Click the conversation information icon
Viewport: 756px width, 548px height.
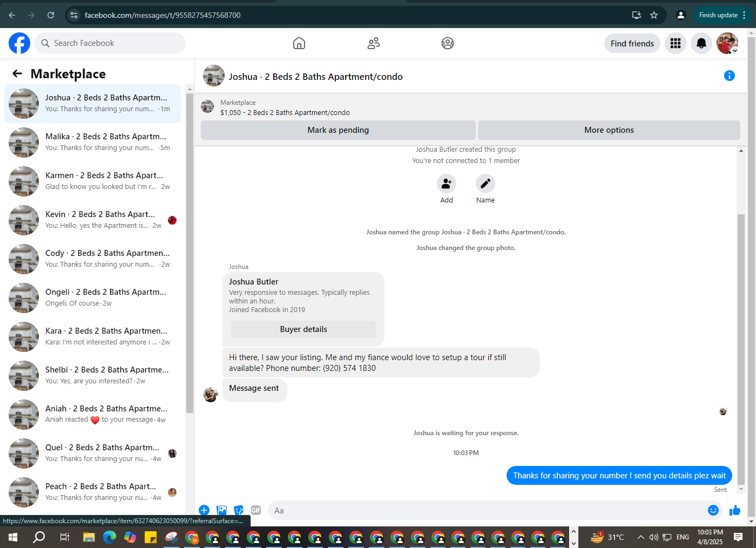point(730,76)
